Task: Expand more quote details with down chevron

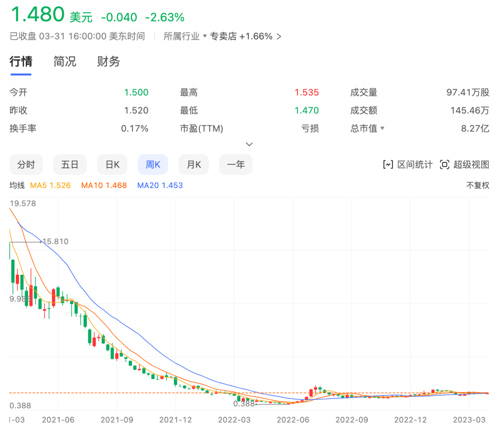Action: point(249,144)
